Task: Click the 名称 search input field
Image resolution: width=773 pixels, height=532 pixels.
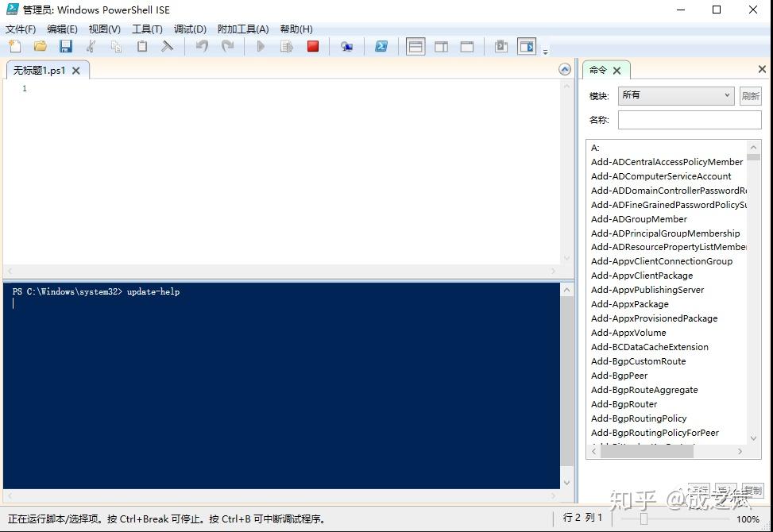Action: [689, 119]
